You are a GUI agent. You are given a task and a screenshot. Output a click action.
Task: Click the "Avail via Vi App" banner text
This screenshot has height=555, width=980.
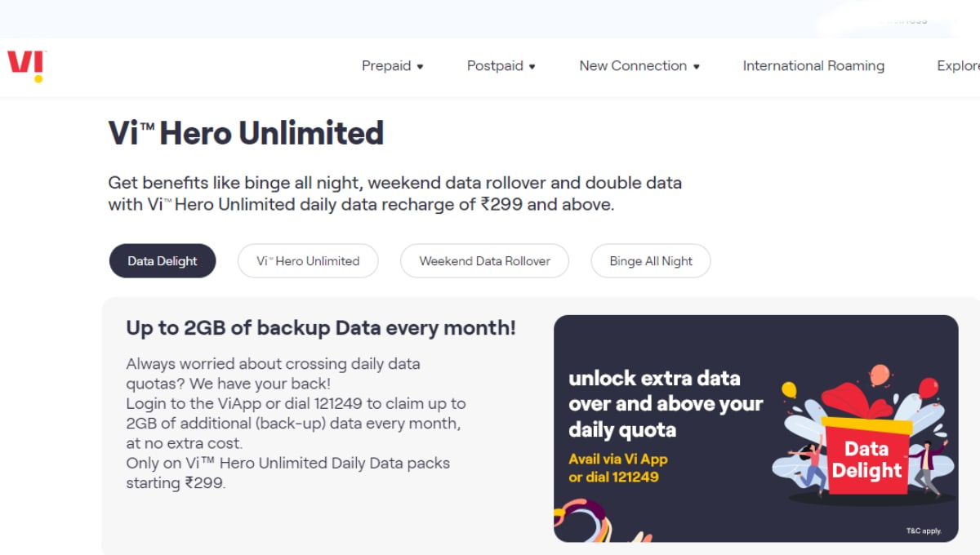(618, 459)
